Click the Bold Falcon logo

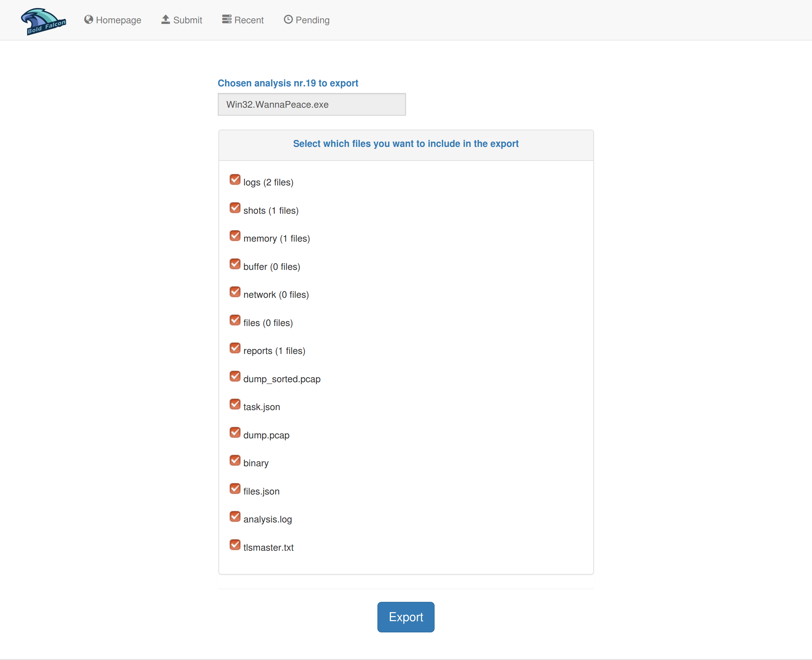pos(43,21)
